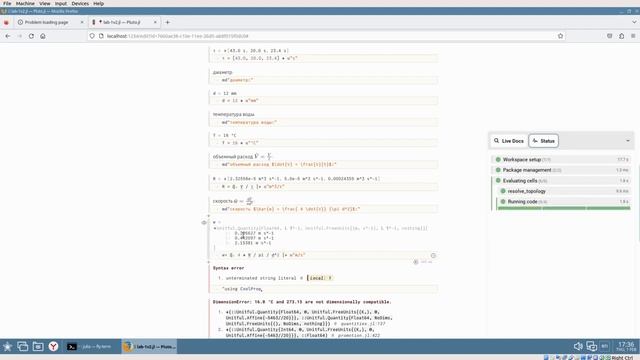
Task: Click the promotion.jl:422 stack trace link
Action: coord(358,335)
